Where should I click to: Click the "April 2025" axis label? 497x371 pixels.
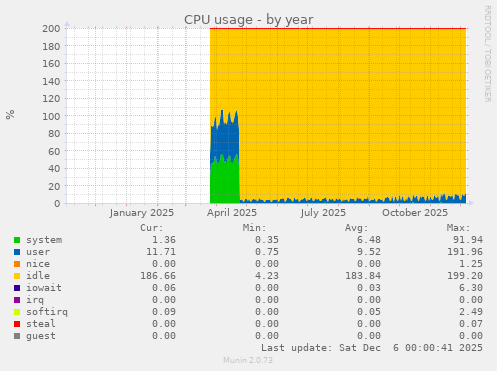232,213
